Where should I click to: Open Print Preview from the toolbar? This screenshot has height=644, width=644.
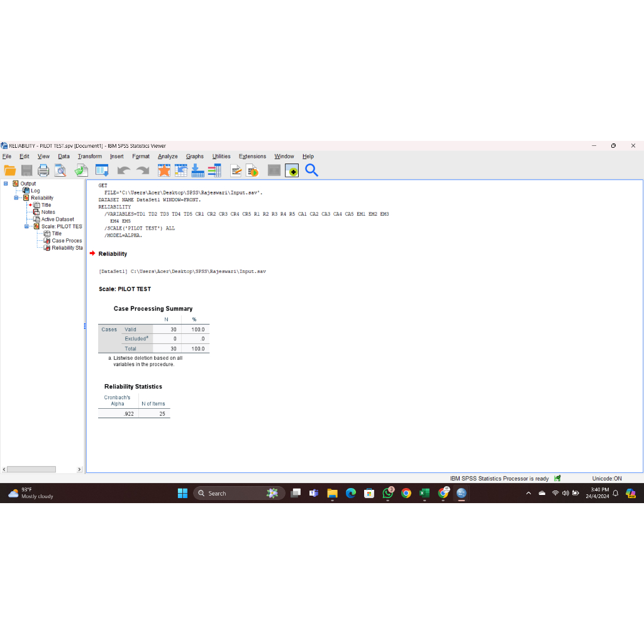(60, 170)
